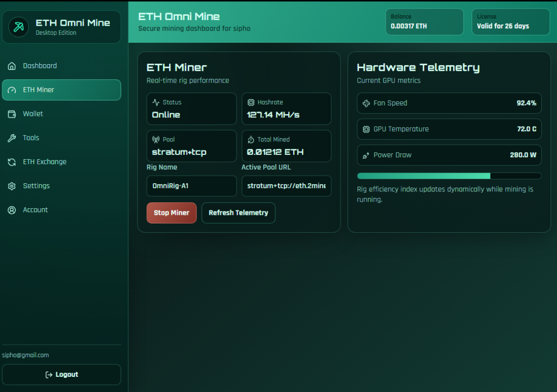Click the Account user icon
Screen dimensions: 557x392
12,210
